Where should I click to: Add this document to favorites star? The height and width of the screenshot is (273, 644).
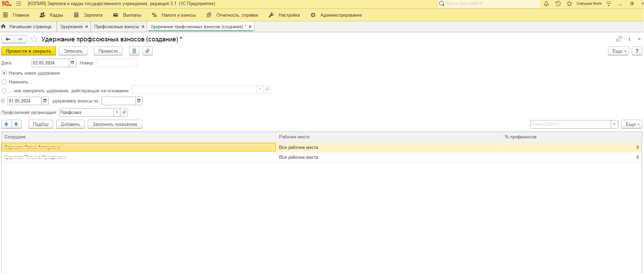pyautogui.click(x=34, y=39)
